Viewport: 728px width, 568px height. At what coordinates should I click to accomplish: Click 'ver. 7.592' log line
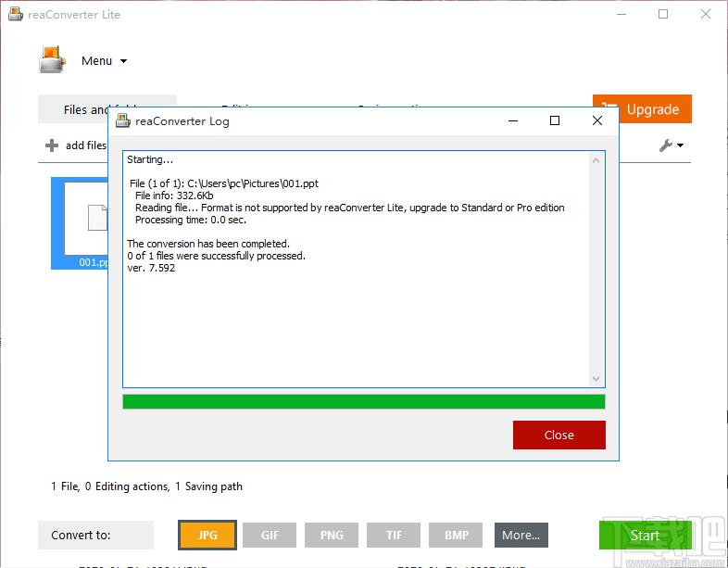[151, 268]
